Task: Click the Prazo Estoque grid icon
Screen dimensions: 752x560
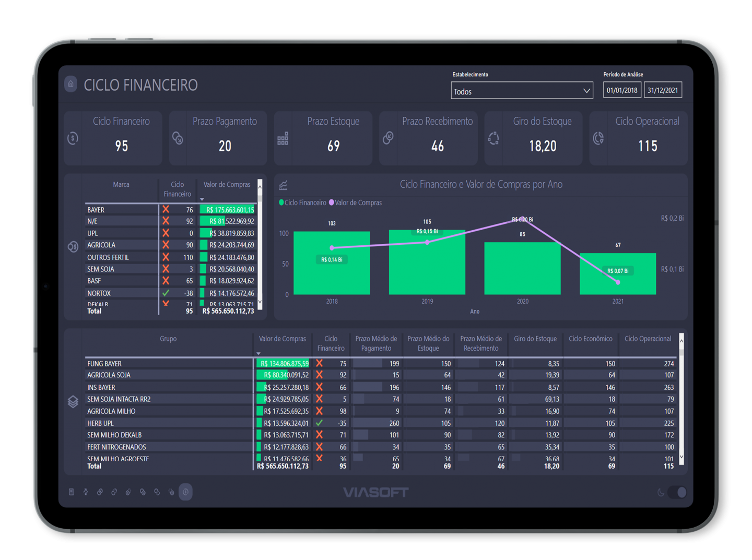Action: (x=283, y=139)
